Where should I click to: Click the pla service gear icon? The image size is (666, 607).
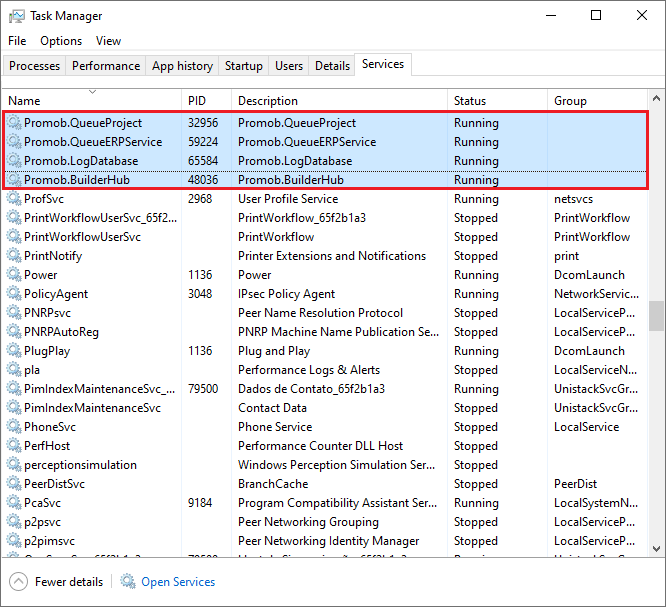14,370
